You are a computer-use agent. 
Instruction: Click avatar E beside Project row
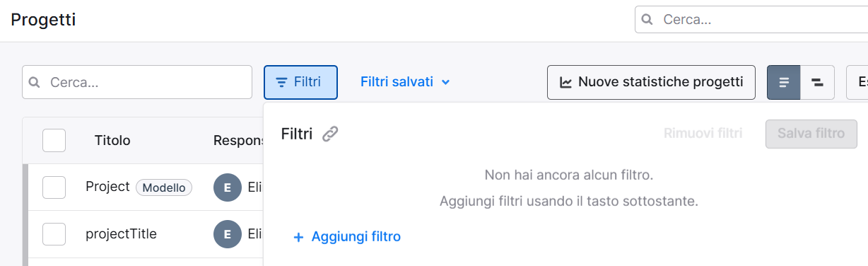coord(227,187)
